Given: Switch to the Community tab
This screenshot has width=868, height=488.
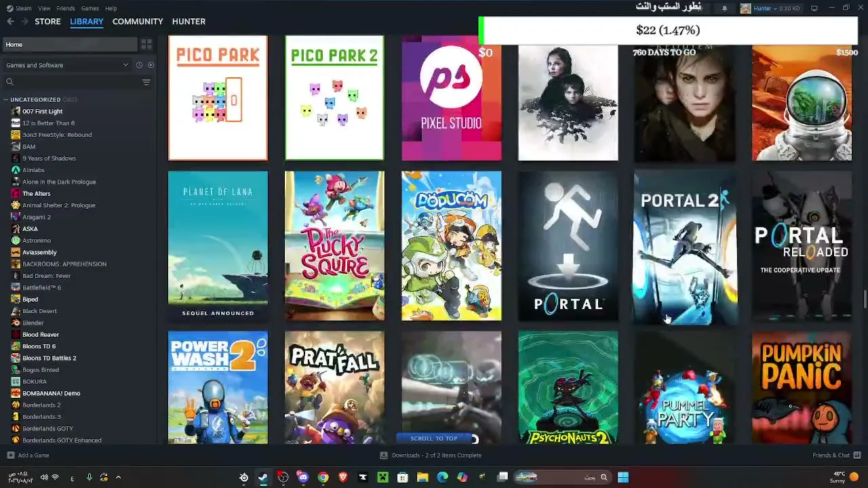Looking at the screenshot, I should tap(138, 22).
